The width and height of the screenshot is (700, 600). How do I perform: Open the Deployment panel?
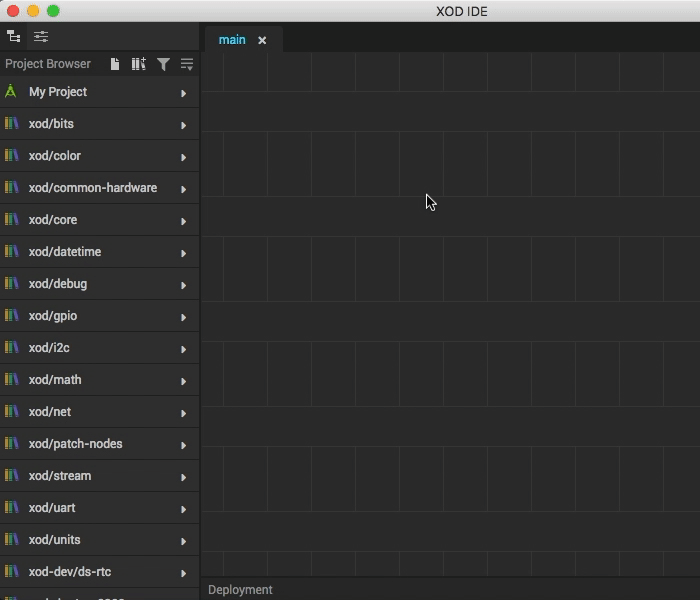pos(240,590)
